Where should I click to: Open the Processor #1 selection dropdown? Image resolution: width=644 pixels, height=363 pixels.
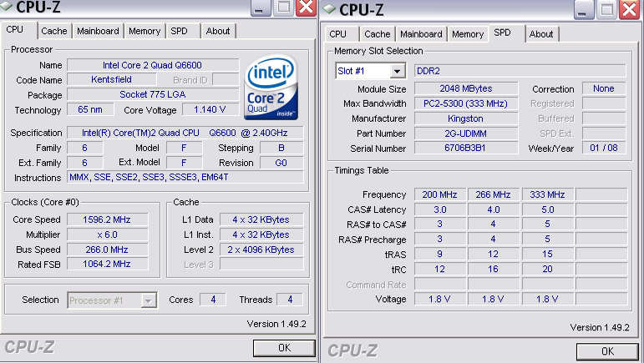pyautogui.click(x=149, y=300)
